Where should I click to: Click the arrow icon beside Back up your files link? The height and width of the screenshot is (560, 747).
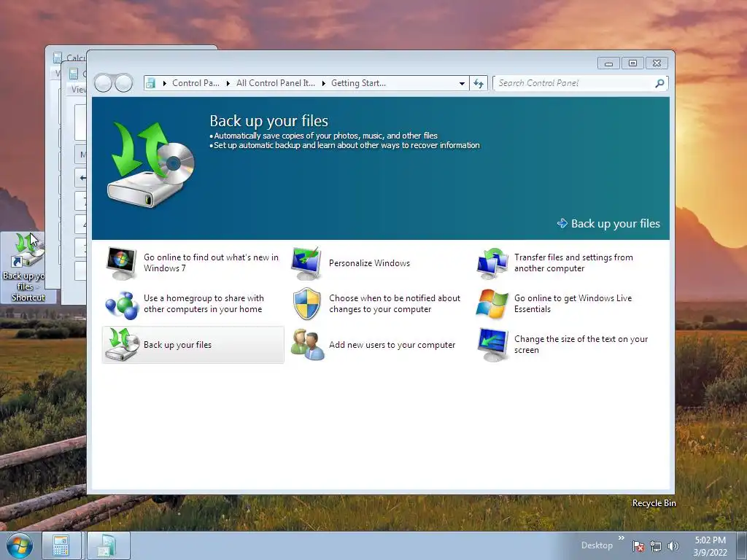click(562, 223)
